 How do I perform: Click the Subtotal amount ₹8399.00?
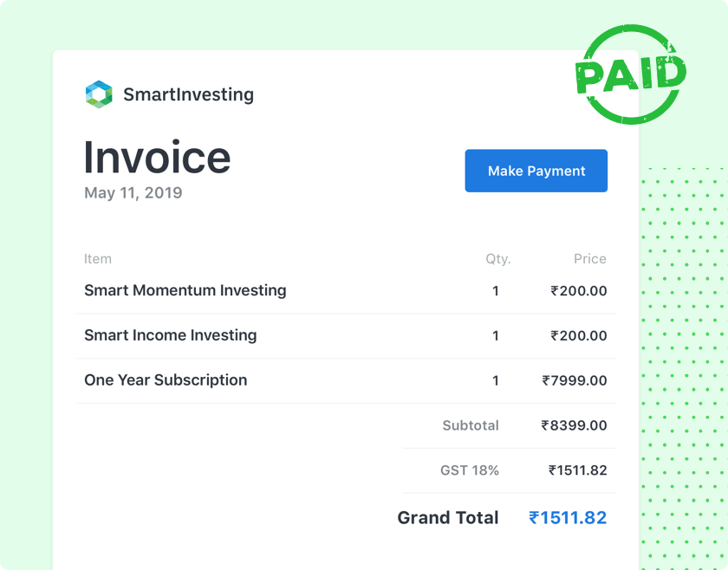[575, 425]
